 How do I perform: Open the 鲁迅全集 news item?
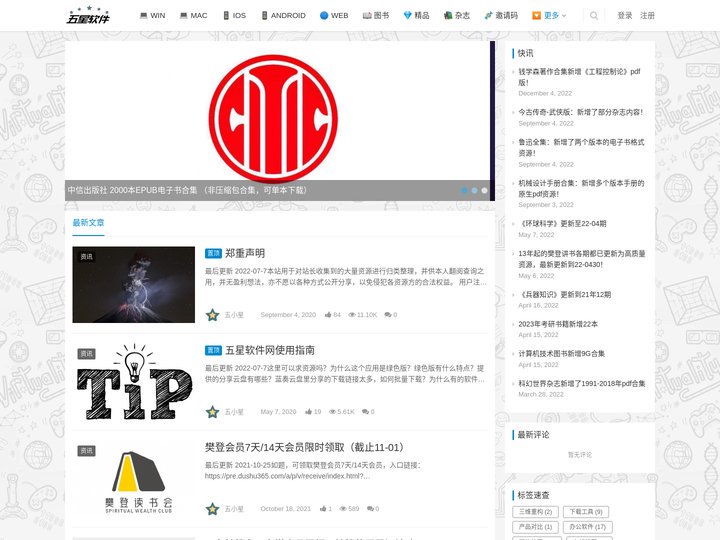click(x=581, y=147)
